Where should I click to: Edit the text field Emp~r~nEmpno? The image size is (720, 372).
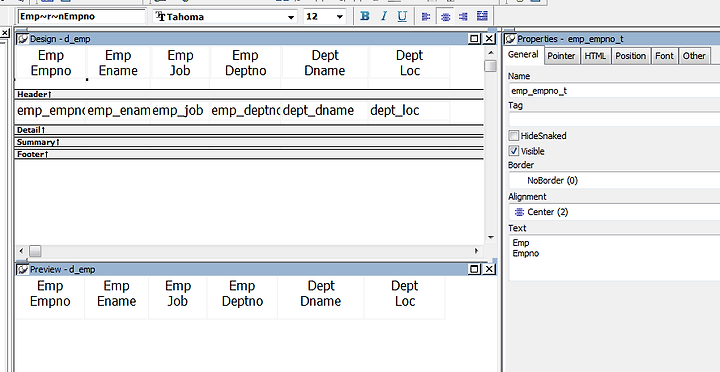pos(82,17)
